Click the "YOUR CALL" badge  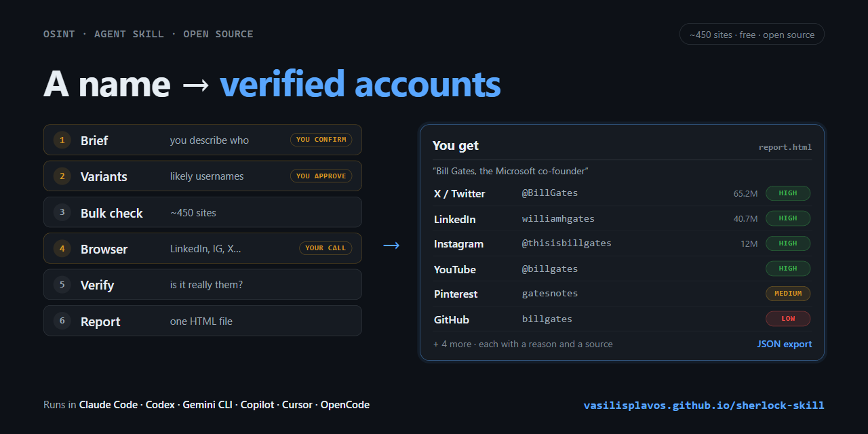[325, 248]
